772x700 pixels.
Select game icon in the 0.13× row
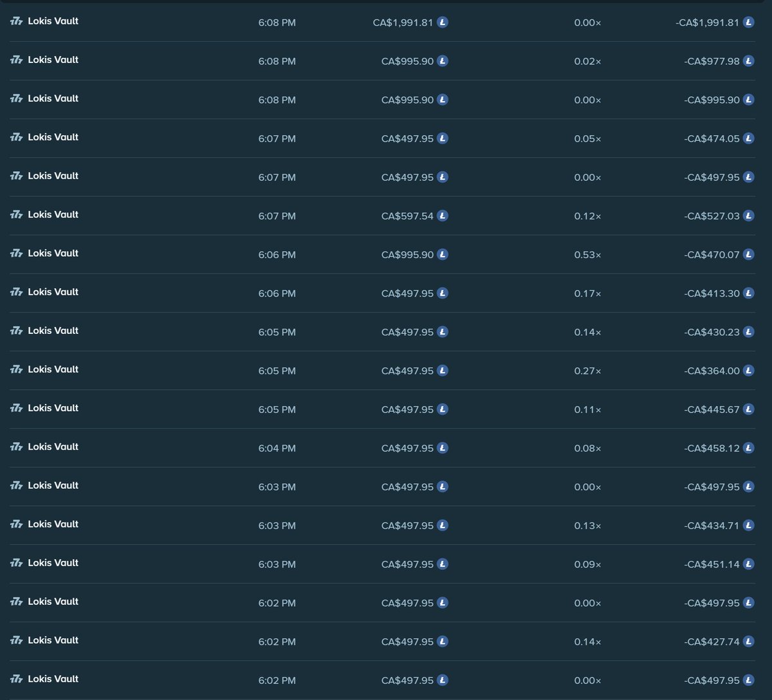click(17, 524)
